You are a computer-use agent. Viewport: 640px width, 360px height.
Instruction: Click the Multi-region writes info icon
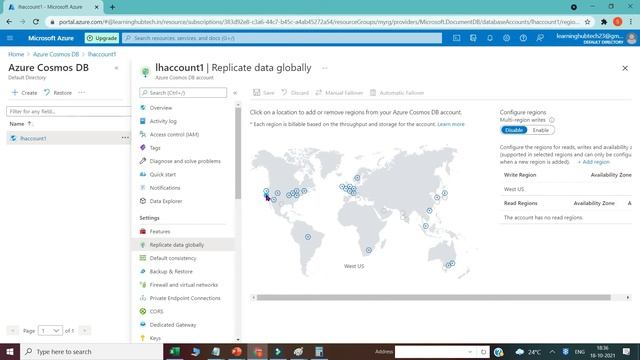[x=552, y=120]
